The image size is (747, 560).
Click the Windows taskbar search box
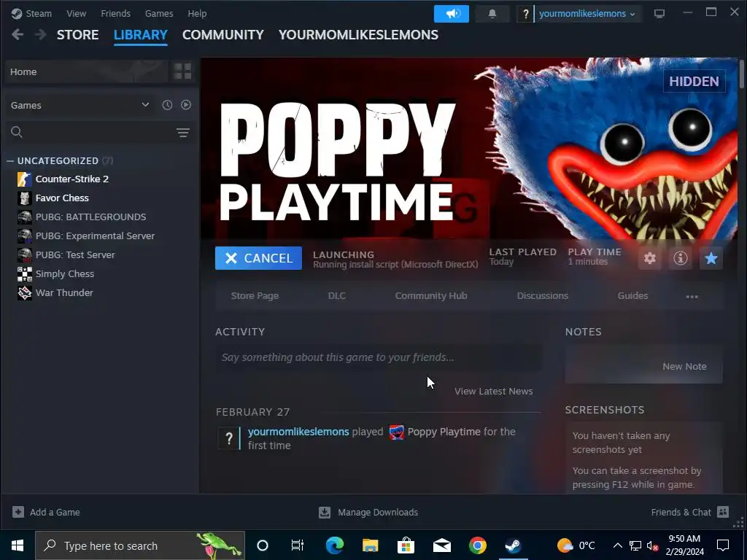(140, 545)
